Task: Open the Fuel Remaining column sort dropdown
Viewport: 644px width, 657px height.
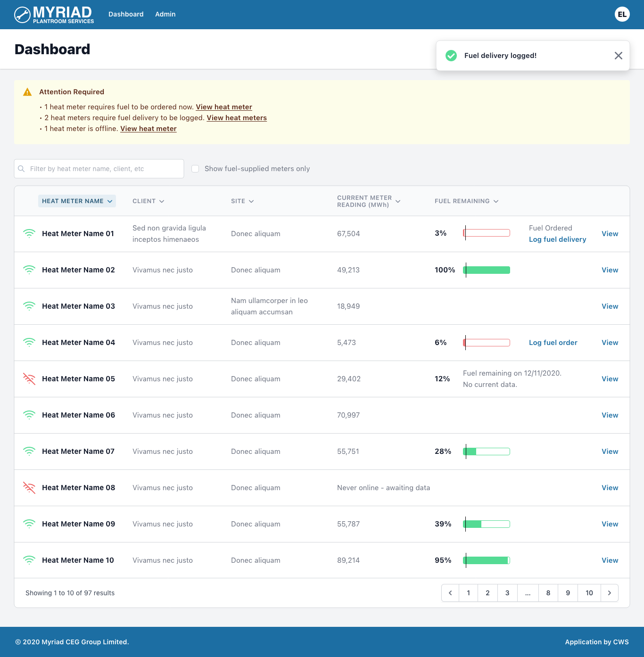Action: pos(466,201)
